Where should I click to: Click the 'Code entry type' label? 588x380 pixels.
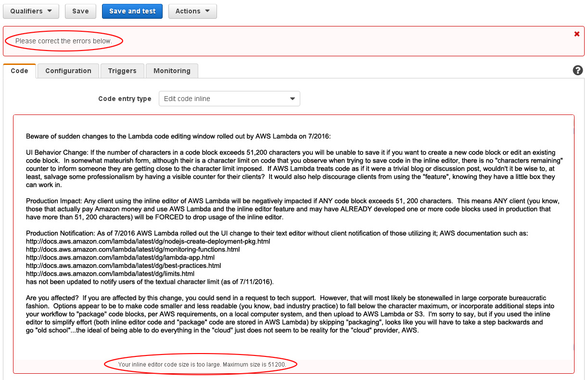[x=125, y=99]
